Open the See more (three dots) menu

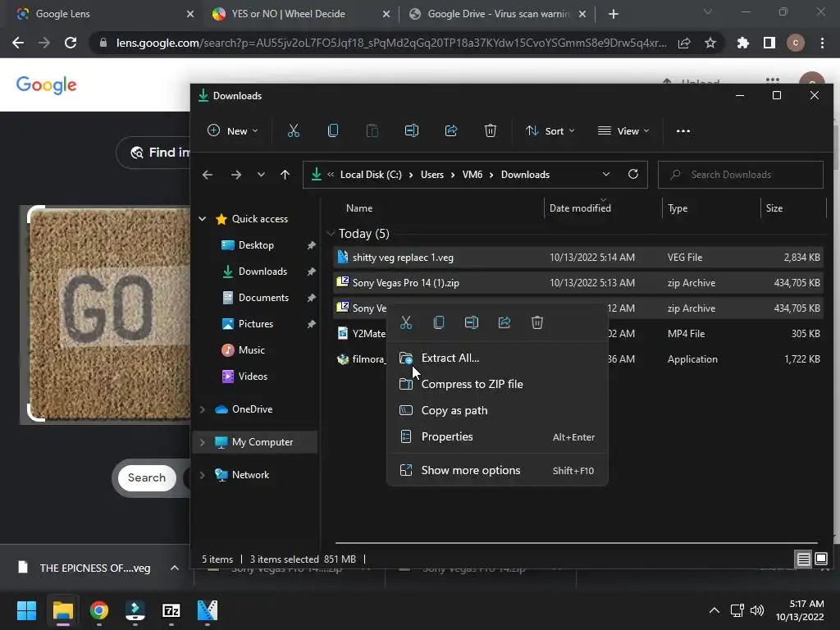coord(683,130)
